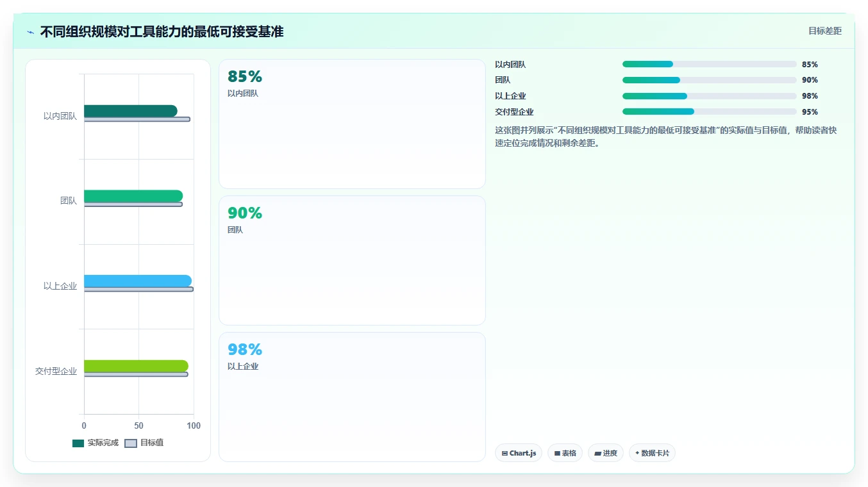
Task: Click the green 团队 actual bar in the chart
Action: [133, 196]
